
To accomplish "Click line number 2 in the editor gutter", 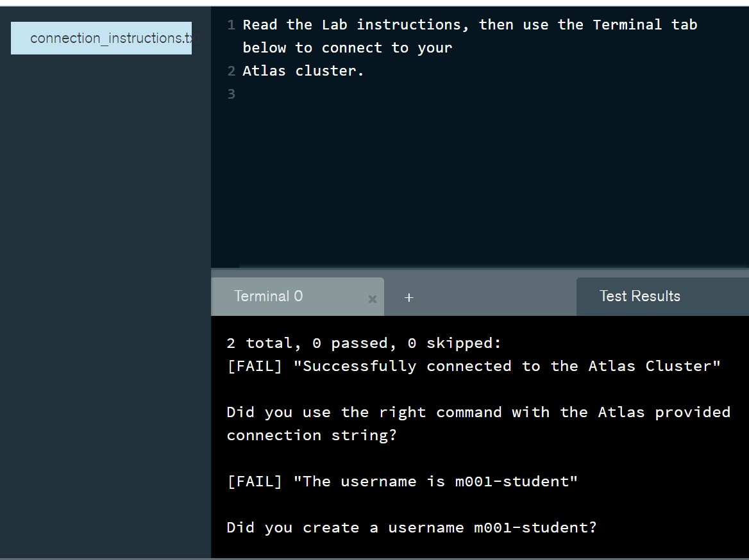I will tap(231, 71).
